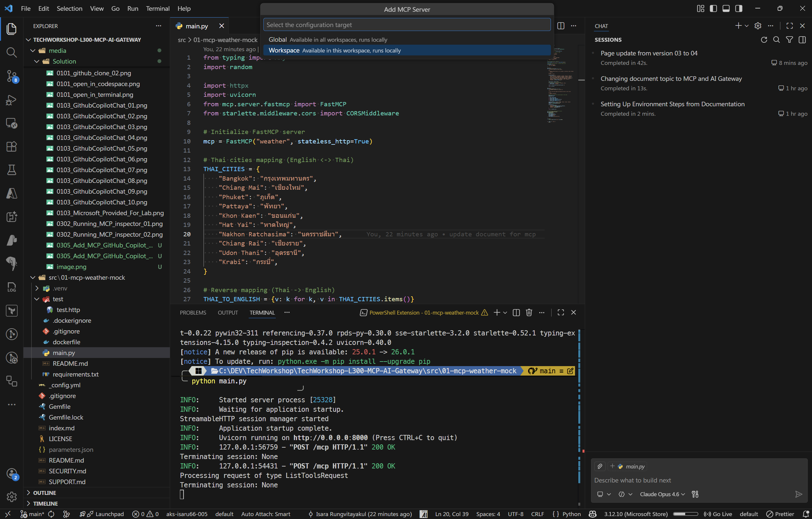Send the chat message
The image size is (812, 519).
[799, 494]
